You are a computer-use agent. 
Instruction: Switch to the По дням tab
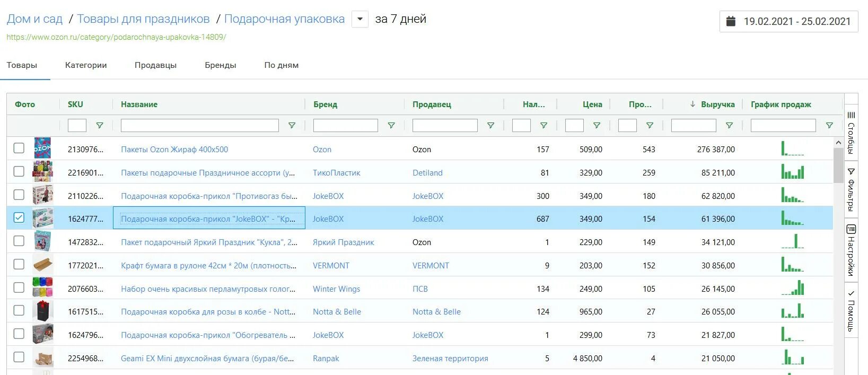tap(282, 65)
